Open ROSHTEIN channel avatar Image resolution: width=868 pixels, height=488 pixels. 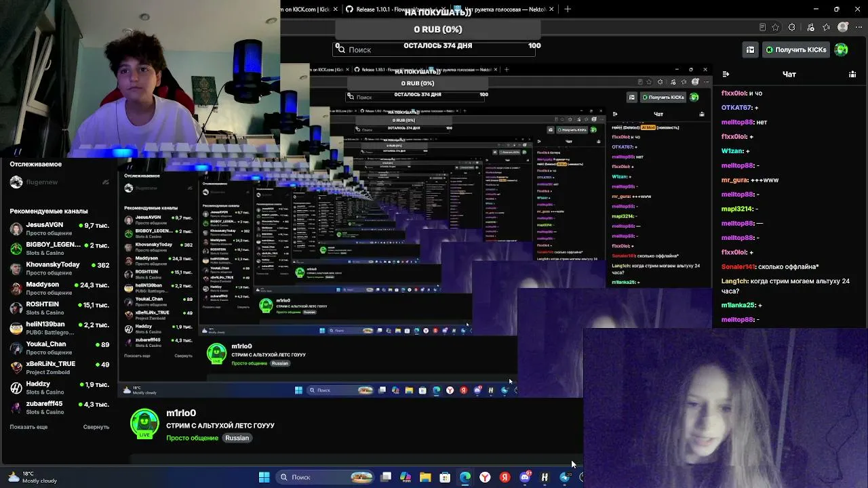(x=16, y=308)
